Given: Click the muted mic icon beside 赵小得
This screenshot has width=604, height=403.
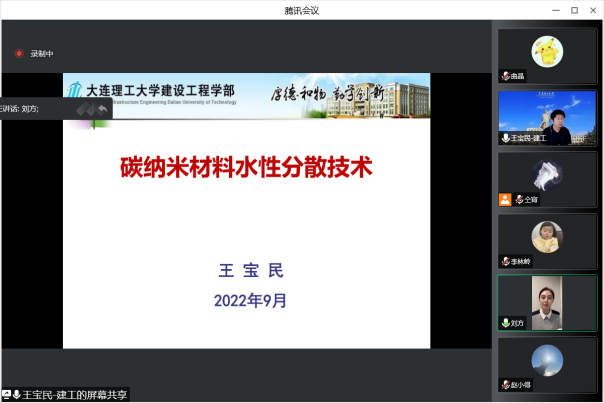Looking at the screenshot, I should pyautogui.click(x=506, y=385).
